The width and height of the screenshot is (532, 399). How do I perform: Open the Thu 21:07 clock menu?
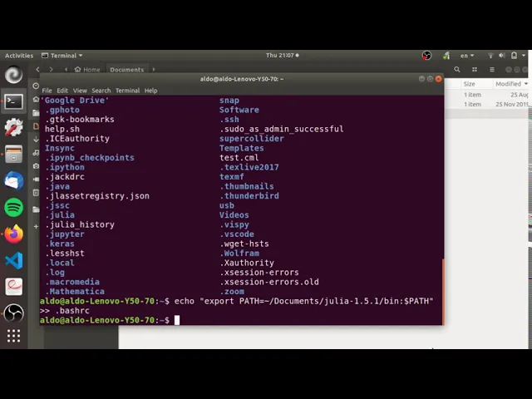click(x=283, y=56)
